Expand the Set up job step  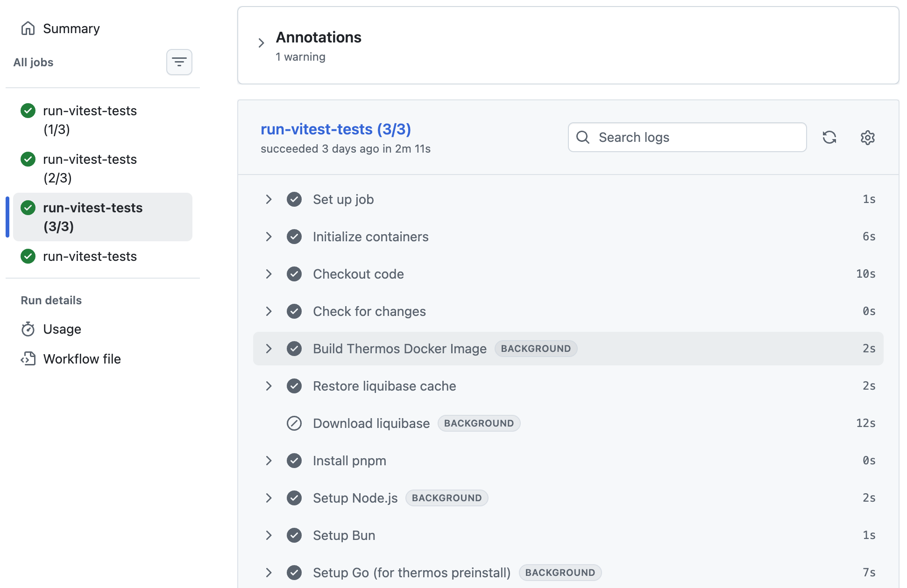(269, 199)
